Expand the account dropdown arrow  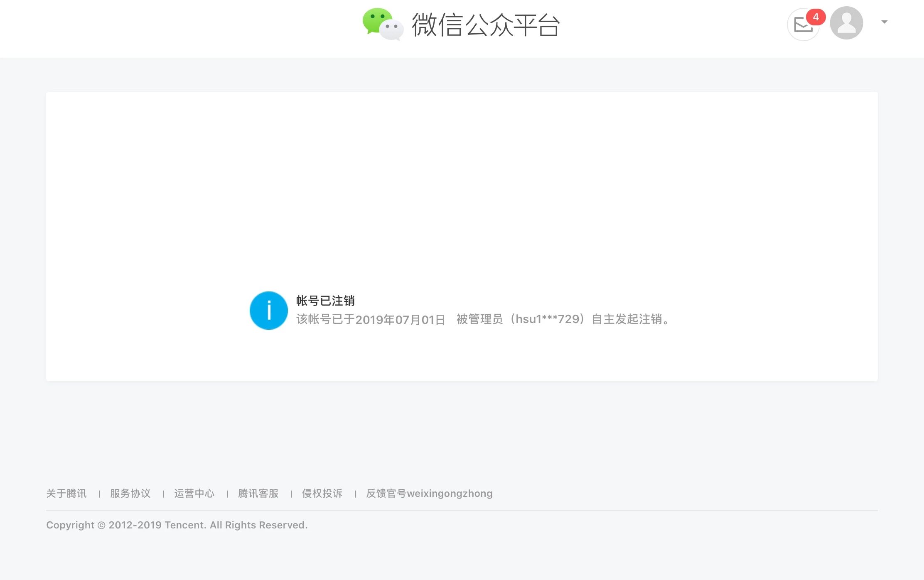(x=885, y=22)
